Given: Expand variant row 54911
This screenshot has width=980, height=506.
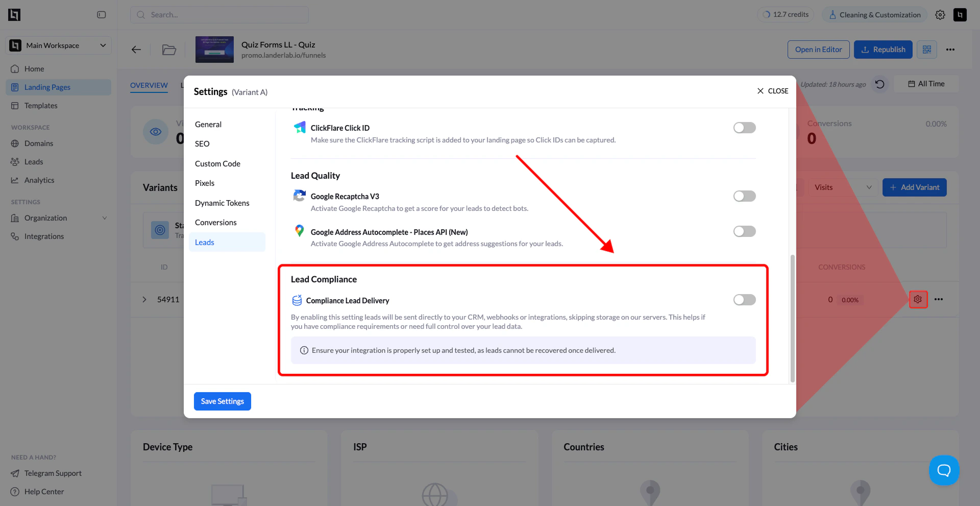Looking at the screenshot, I should pyautogui.click(x=144, y=300).
